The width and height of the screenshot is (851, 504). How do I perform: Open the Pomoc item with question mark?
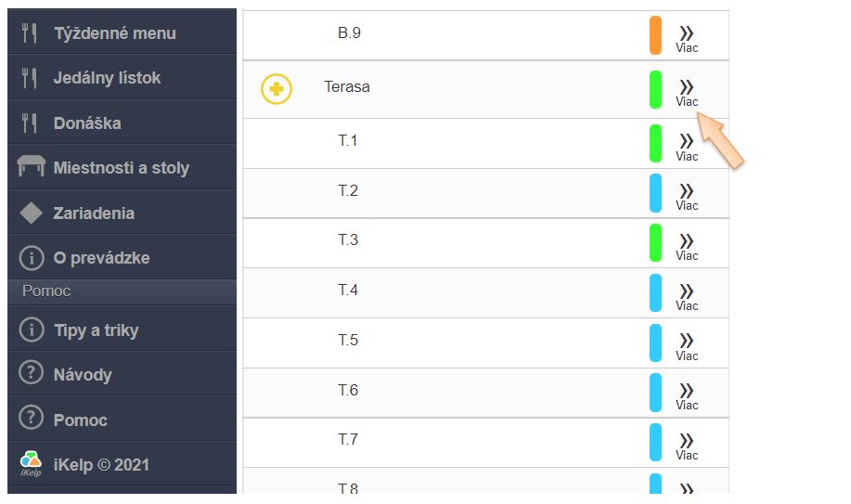pyautogui.click(x=80, y=420)
